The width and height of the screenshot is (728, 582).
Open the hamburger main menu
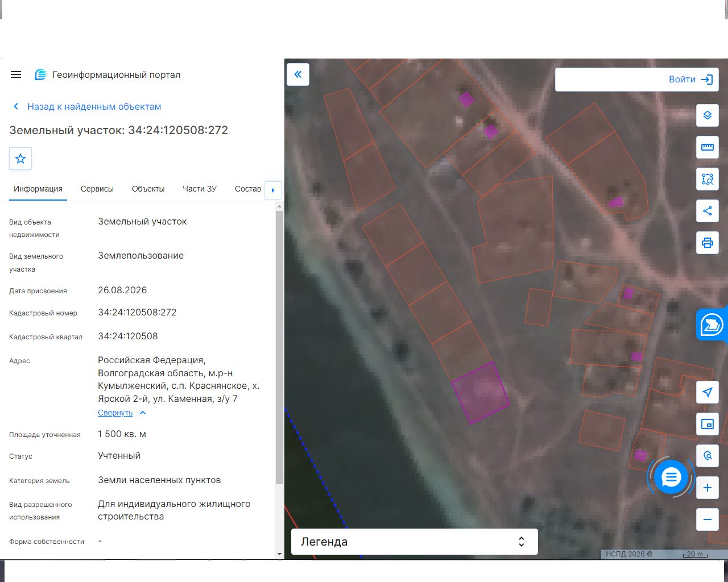[x=16, y=74]
